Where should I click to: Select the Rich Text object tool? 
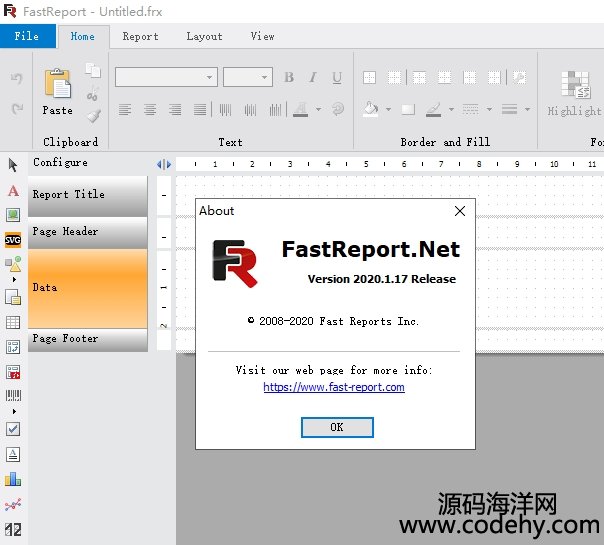point(13,454)
